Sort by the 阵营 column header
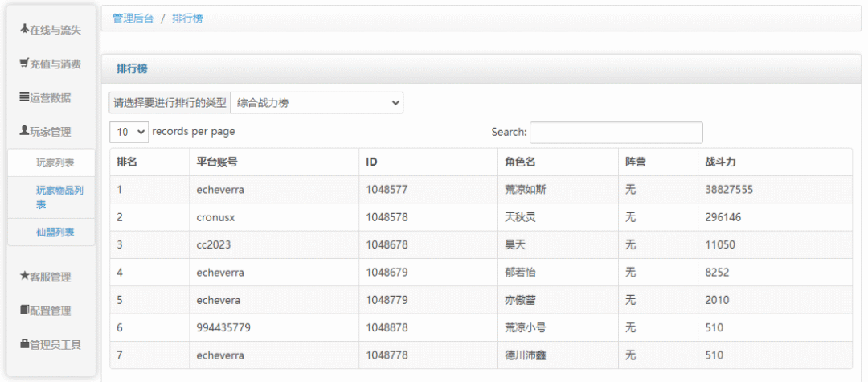Screen dimensions: 868x382 coord(658,162)
